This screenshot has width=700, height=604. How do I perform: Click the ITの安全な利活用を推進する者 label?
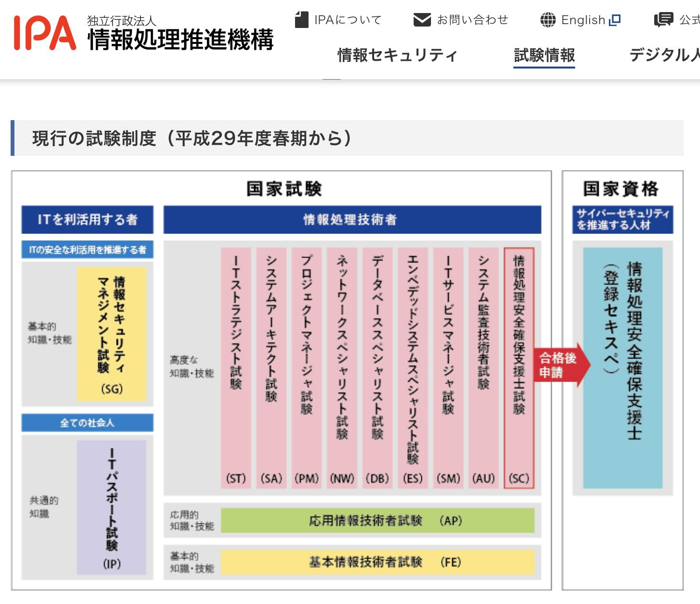[x=87, y=249]
